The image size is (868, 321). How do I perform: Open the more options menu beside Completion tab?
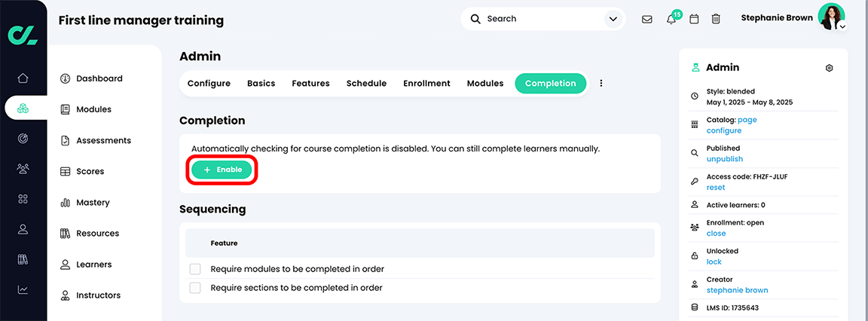tap(601, 84)
